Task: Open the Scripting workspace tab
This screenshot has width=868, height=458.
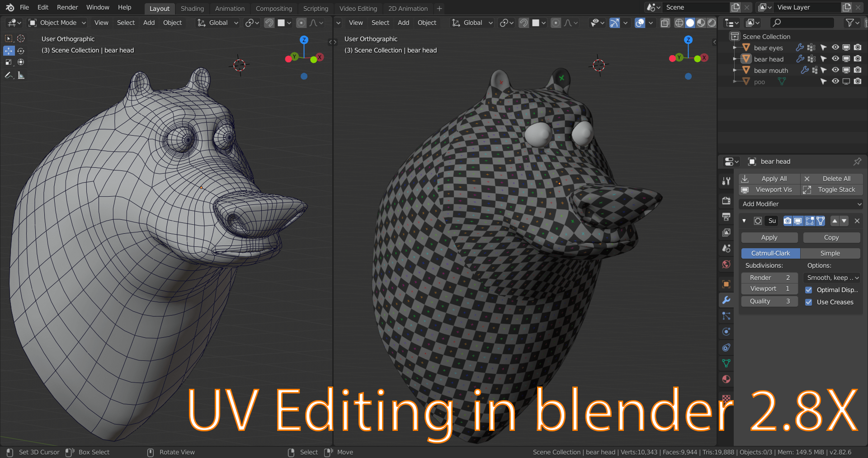Action: (316, 9)
